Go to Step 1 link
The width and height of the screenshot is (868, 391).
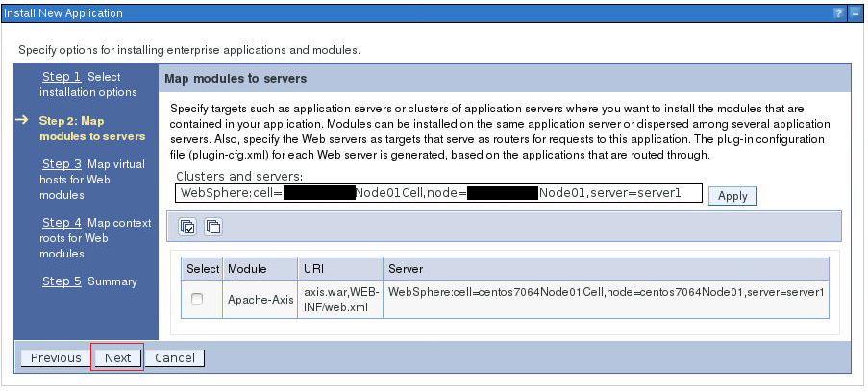[x=62, y=77]
